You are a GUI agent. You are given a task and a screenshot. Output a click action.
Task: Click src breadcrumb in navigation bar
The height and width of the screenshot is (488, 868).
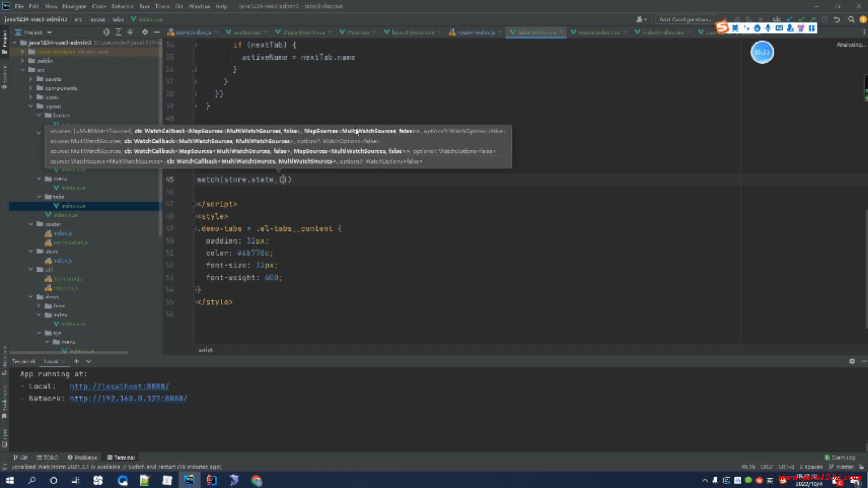pyautogui.click(x=78, y=19)
